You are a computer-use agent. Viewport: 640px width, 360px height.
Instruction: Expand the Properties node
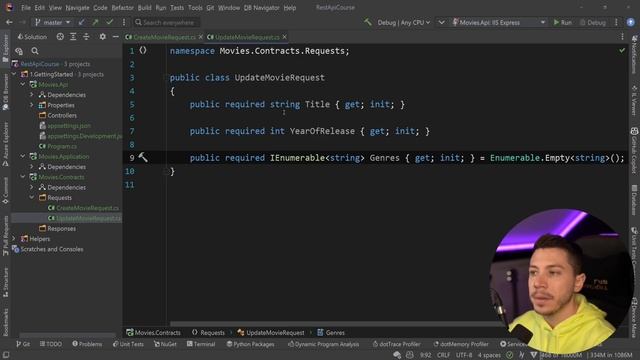[32, 105]
